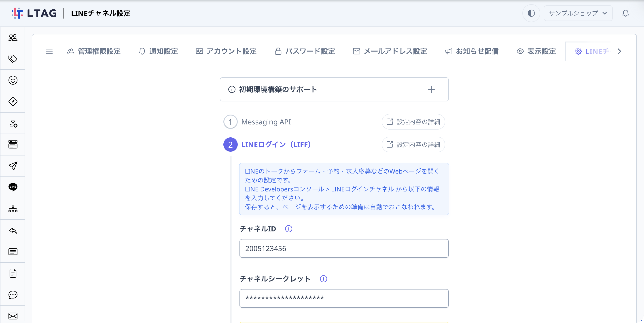Image resolution: width=644 pixels, height=323 pixels.
Task: Open the tags sidebar icon
Action: click(13, 59)
